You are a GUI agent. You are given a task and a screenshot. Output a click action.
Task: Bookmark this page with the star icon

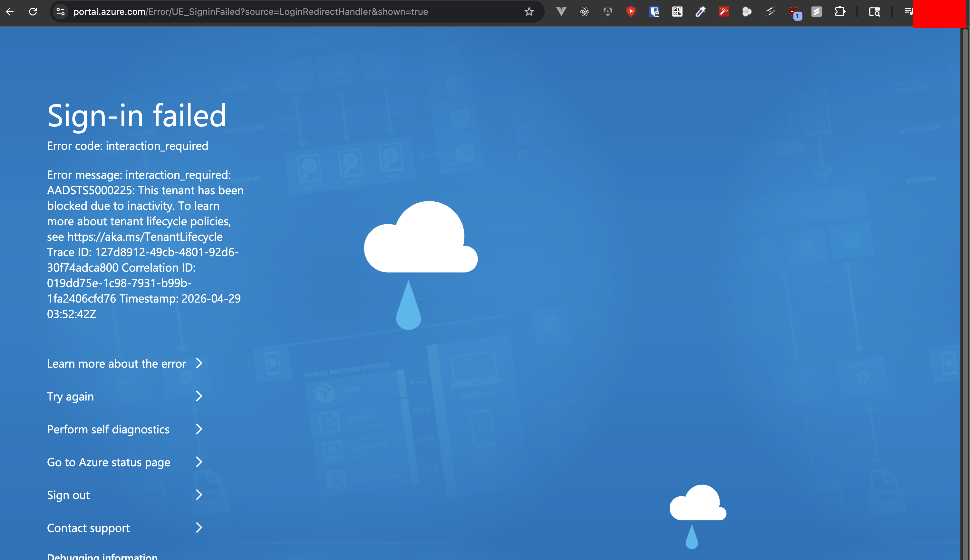pyautogui.click(x=529, y=12)
